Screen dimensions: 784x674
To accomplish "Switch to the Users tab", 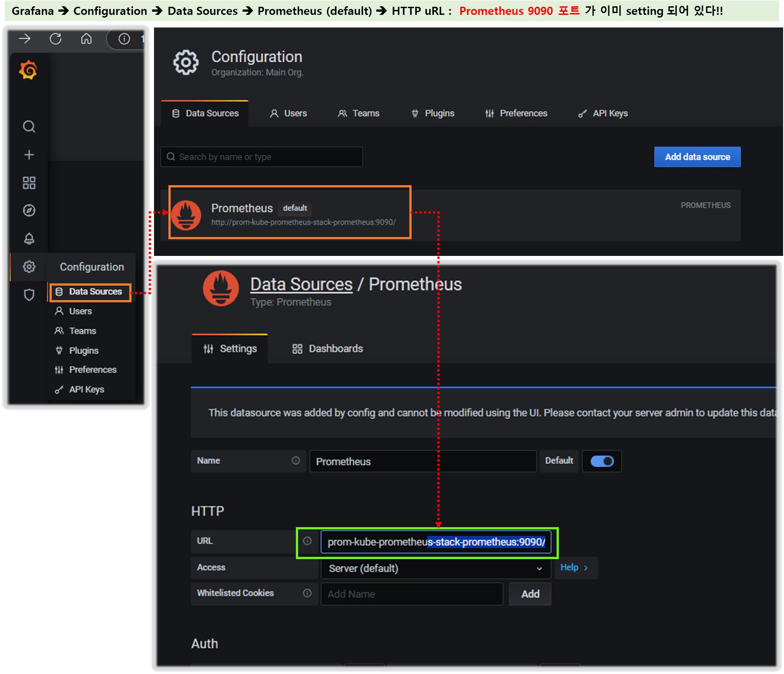I will [x=288, y=114].
